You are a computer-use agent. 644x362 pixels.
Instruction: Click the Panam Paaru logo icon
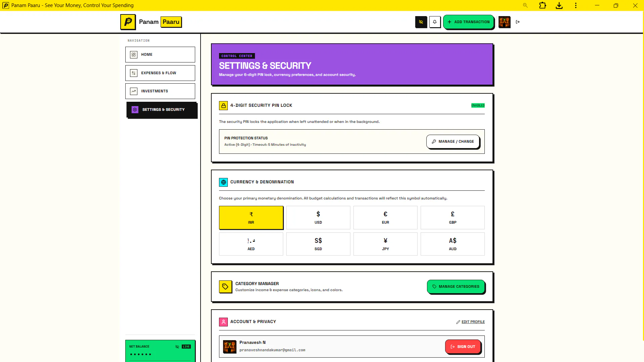pyautogui.click(x=128, y=22)
